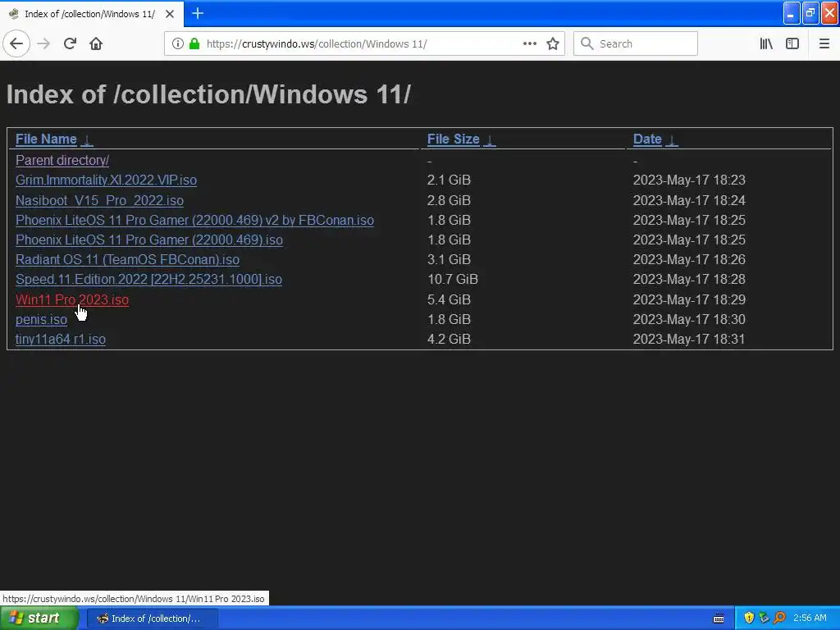This screenshot has height=630, width=840.
Task: Close the Index of /collection tab
Action: point(170,14)
